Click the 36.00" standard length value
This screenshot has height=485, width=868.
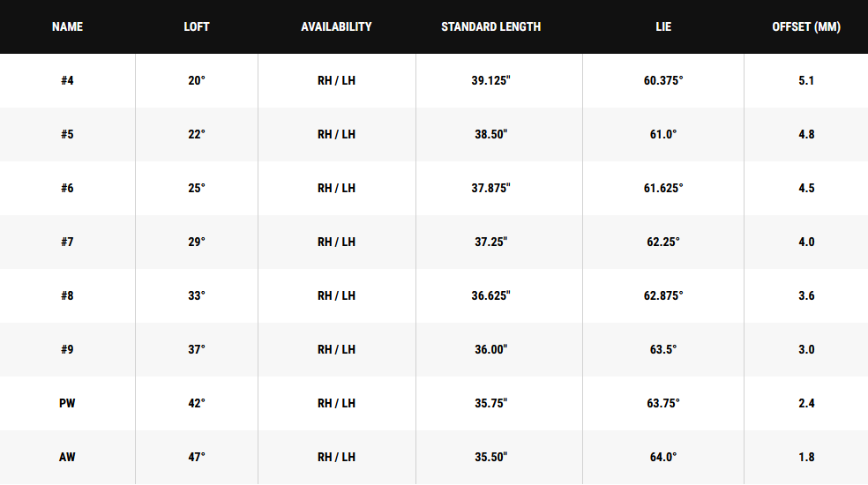(x=490, y=349)
